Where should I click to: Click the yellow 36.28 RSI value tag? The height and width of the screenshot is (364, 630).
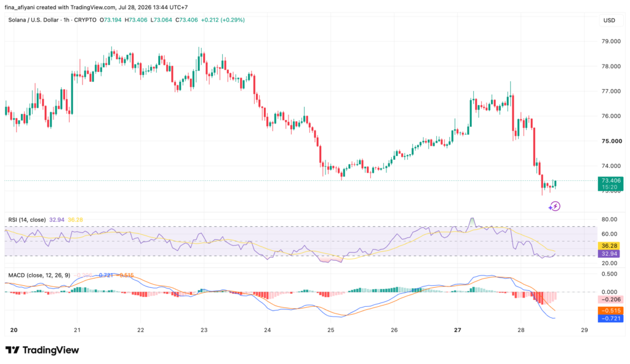pos(609,246)
